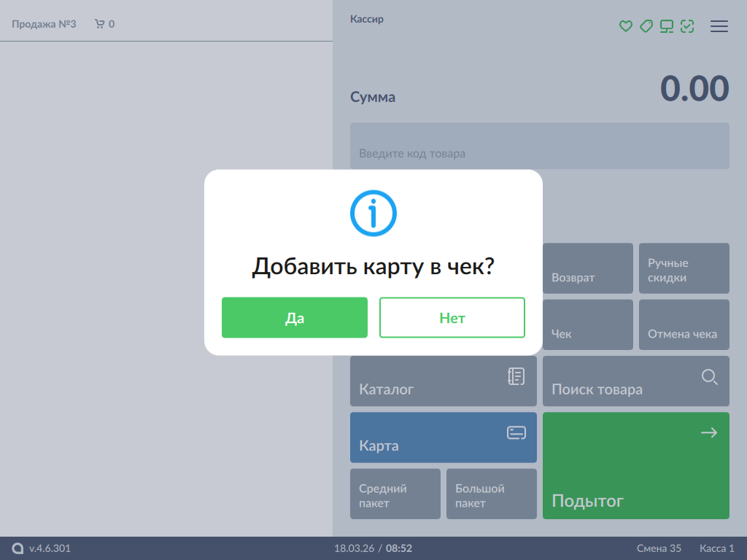This screenshot has height=560, width=747.
Task: Focus the Введите код товара field
Action: point(540,147)
